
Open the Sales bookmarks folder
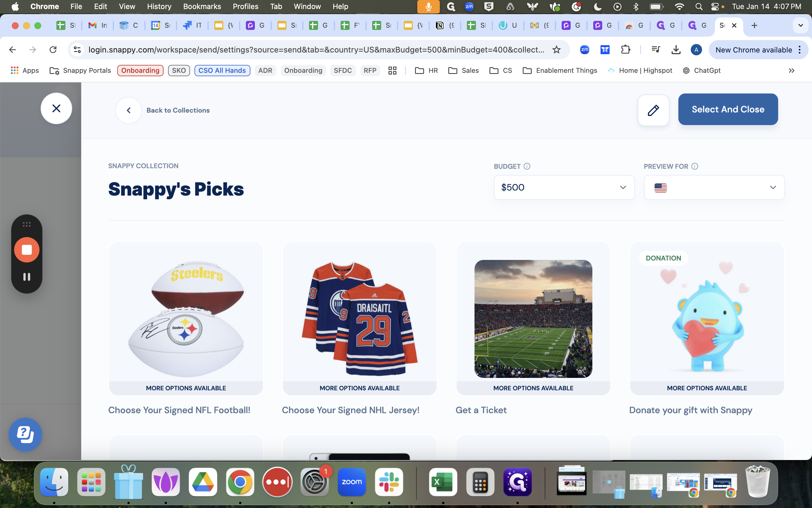pyautogui.click(x=464, y=70)
